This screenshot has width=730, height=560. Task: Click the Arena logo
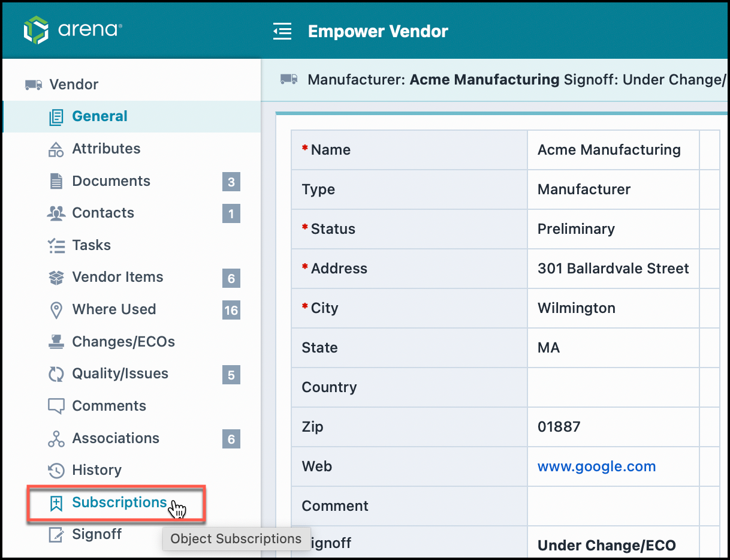pyautogui.click(x=73, y=30)
